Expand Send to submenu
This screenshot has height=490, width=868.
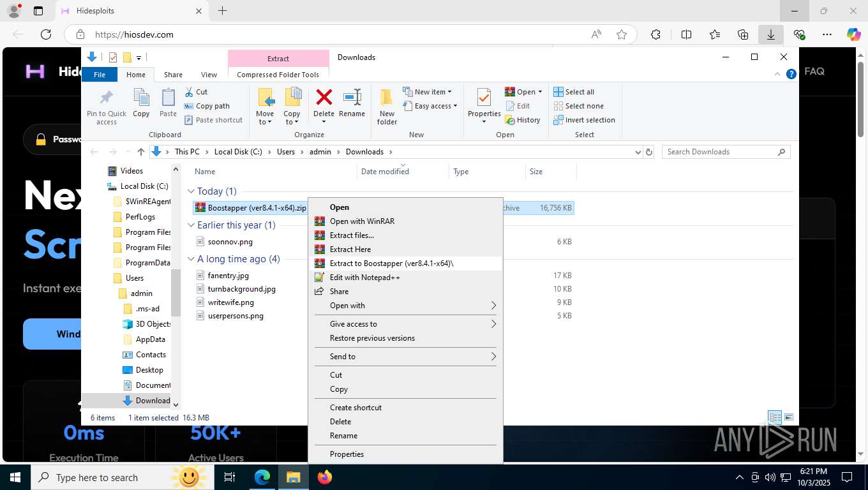[405, 357]
